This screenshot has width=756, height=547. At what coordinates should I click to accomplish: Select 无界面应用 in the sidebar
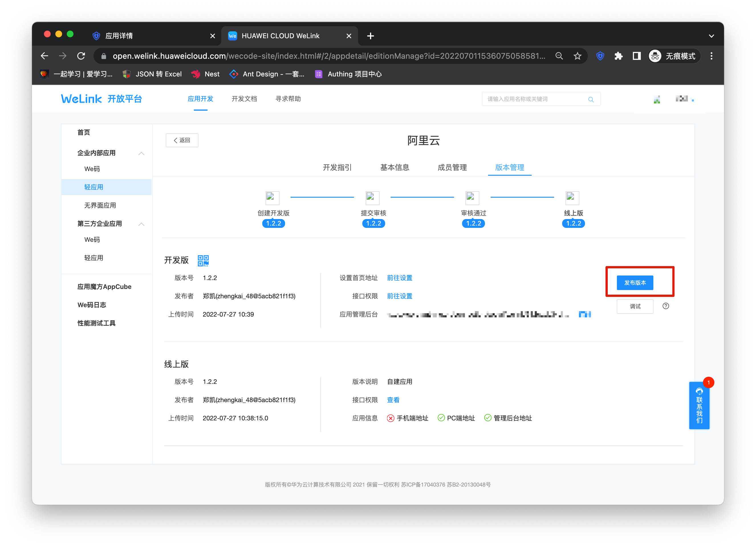pos(100,205)
